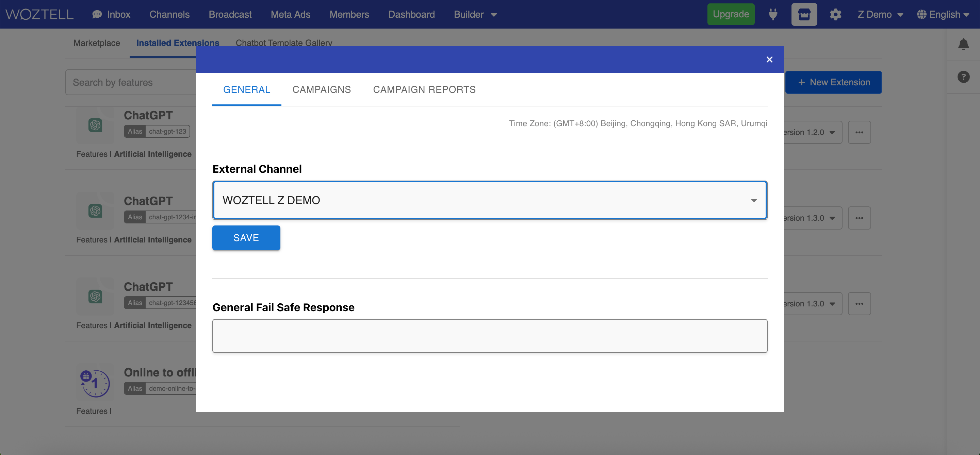Open more options for version 1.2.0 extension
This screenshot has height=455, width=980.
(x=859, y=132)
